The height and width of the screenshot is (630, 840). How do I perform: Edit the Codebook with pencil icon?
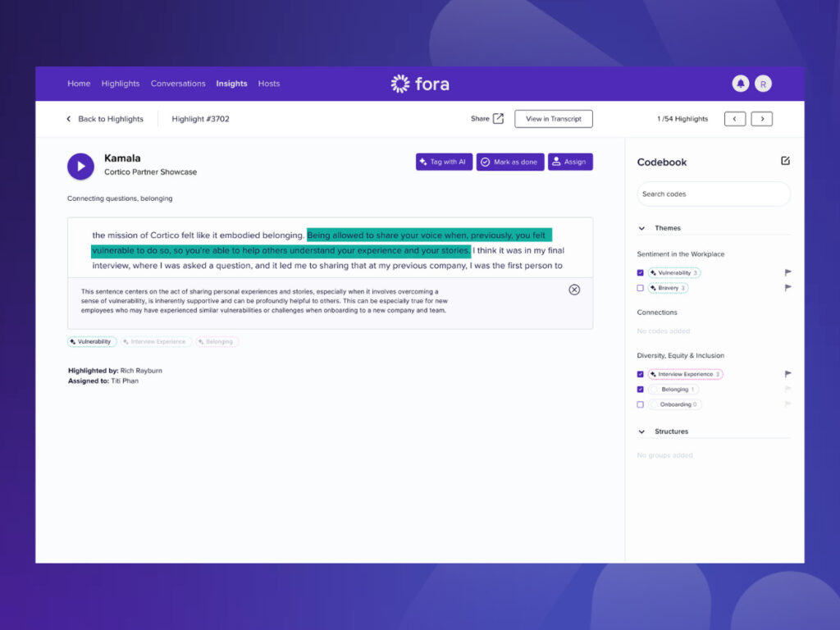[785, 161]
